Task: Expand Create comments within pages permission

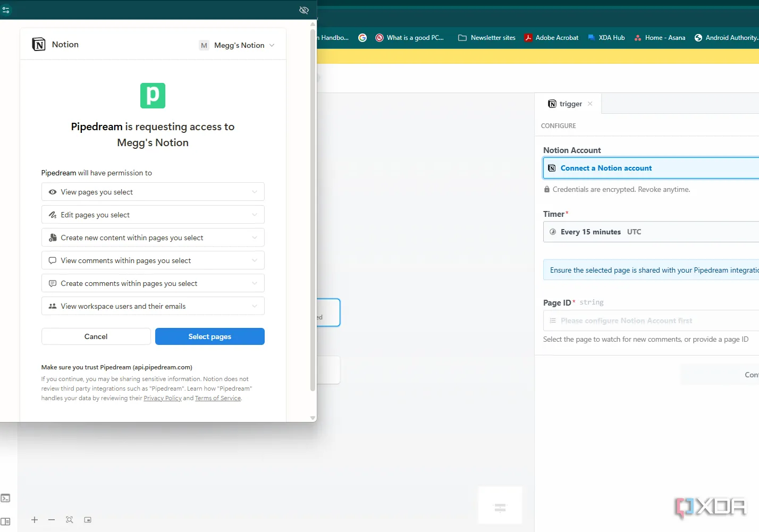Action: pos(153,283)
